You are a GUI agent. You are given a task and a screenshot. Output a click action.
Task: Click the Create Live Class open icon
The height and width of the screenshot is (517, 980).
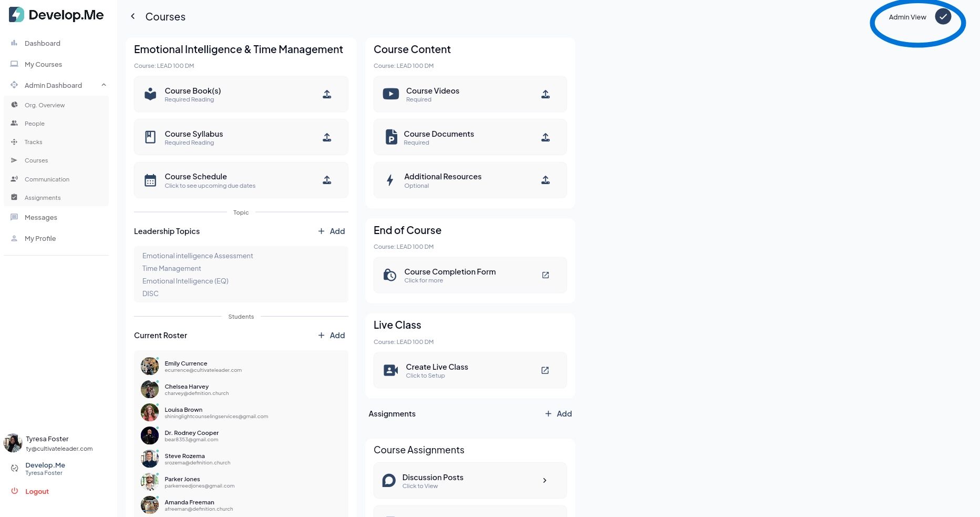tap(545, 370)
